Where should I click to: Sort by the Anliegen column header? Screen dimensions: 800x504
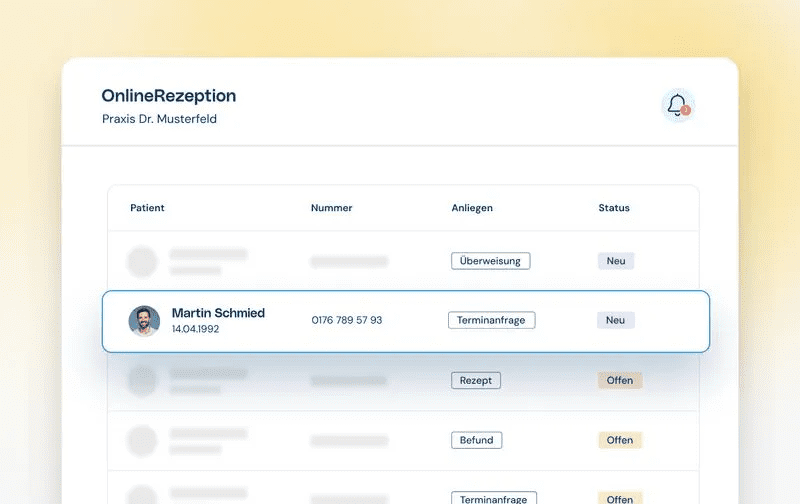click(x=472, y=208)
